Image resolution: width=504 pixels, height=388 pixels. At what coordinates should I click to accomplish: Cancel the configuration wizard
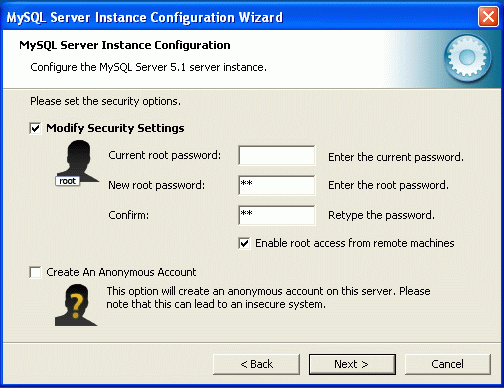448,364
